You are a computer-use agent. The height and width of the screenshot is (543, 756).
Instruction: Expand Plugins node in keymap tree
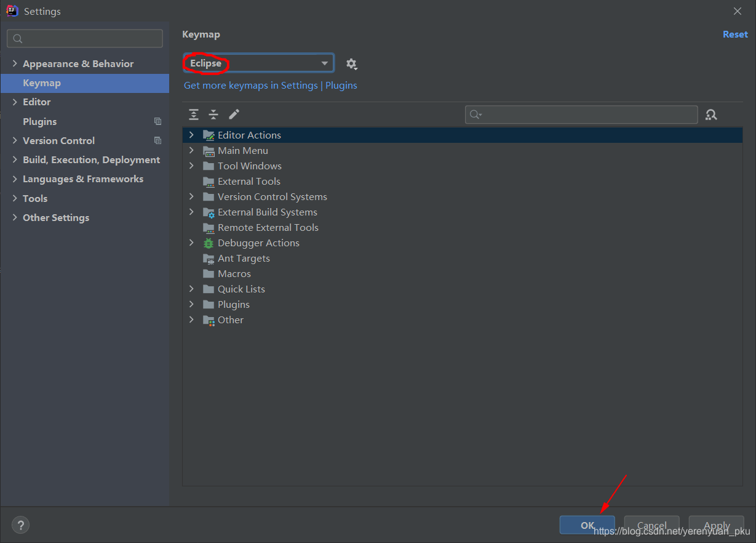pos(191,304)
